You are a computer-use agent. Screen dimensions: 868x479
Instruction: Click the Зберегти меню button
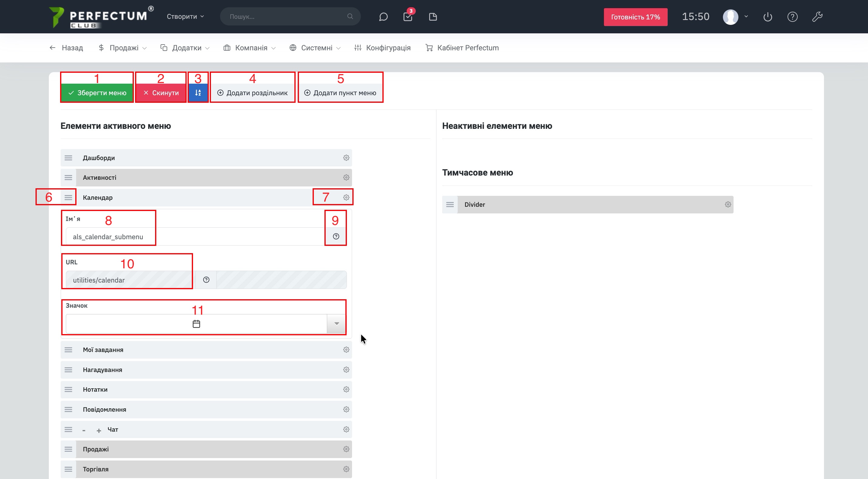tap(97, 93)
